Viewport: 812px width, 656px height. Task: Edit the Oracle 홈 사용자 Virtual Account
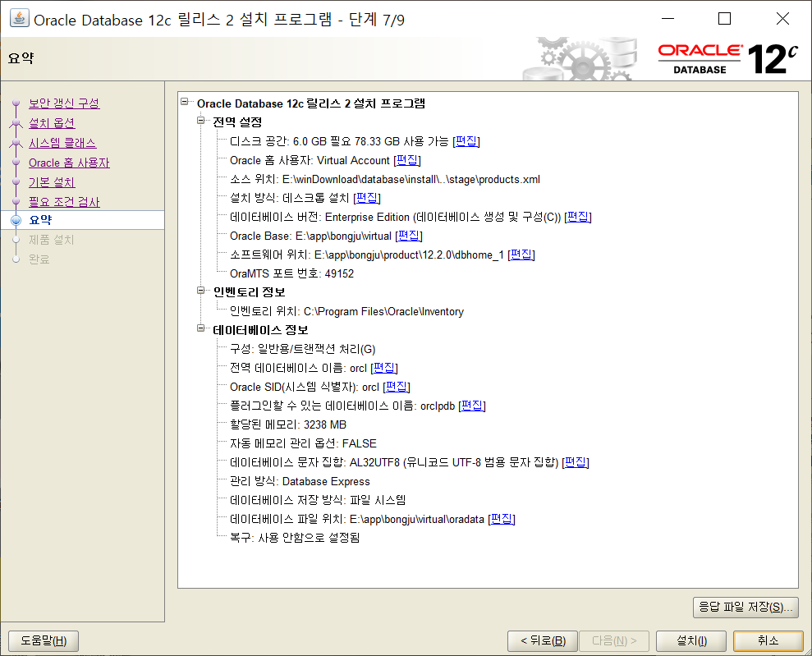407,160
